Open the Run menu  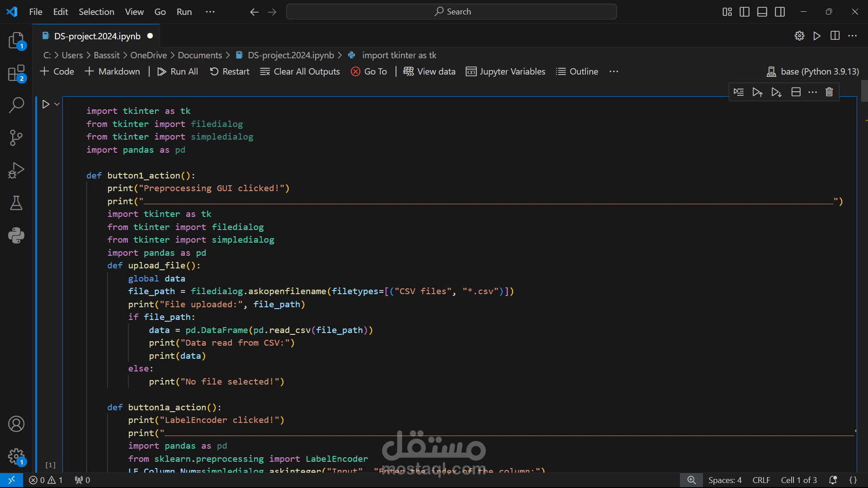[x=184, y=12]
